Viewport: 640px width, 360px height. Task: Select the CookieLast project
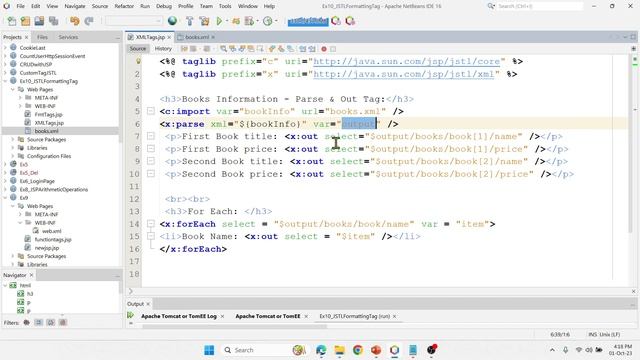[x=32, y=48]
